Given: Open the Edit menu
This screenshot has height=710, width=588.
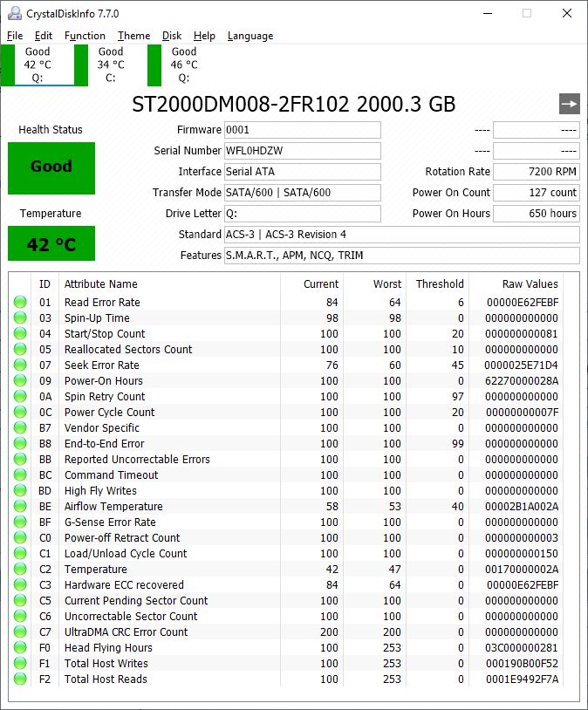Looking at the screenshot, I should pyautogui.click(x=44, y=36).
